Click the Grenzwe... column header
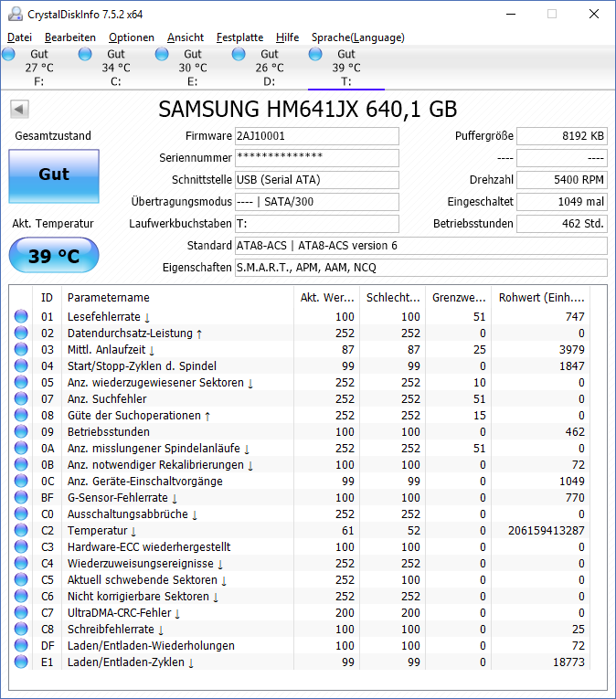 pos(459,297)
